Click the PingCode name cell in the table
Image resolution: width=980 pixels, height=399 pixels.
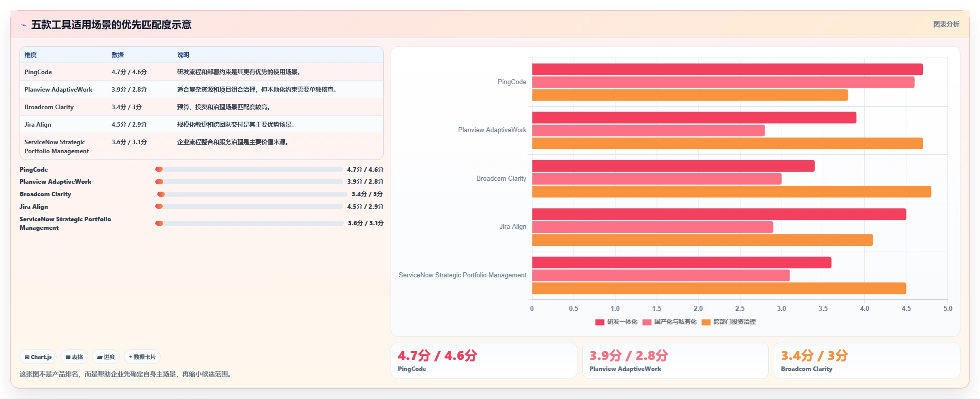pos(38,72)
